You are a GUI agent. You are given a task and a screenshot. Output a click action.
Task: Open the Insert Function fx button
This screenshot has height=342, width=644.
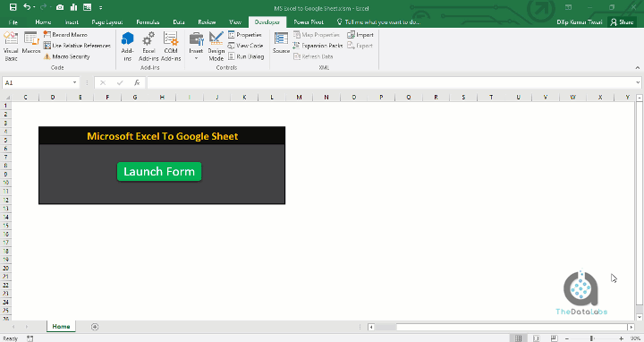(137, 82)
